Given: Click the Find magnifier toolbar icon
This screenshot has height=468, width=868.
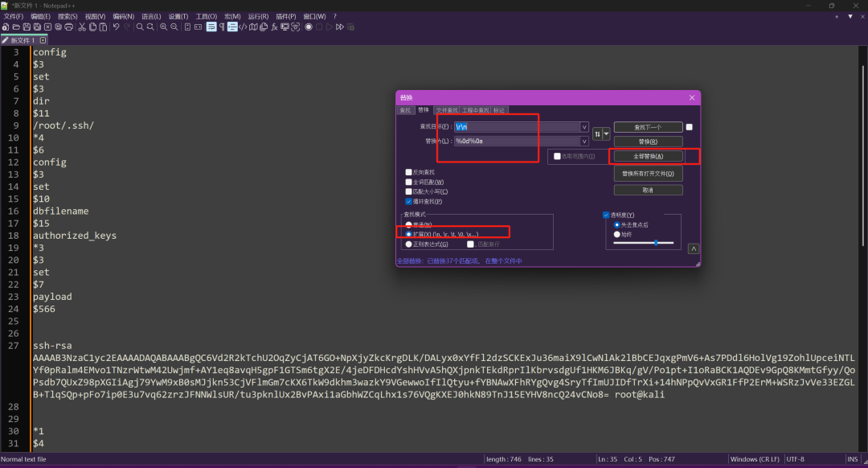Looking at the screenshot, I should click(140, 27).
